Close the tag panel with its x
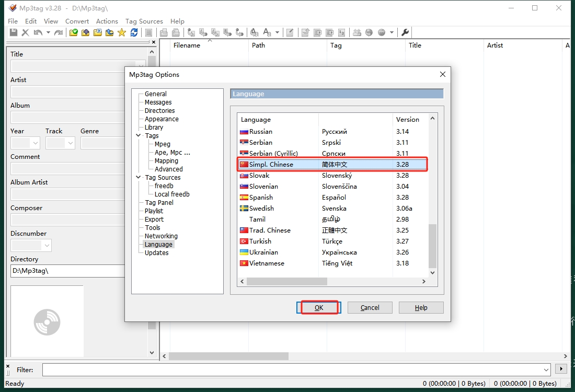 point(154,42)
